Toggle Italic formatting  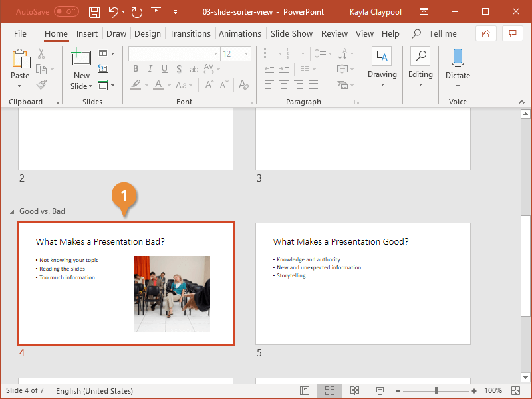(150, 68)
